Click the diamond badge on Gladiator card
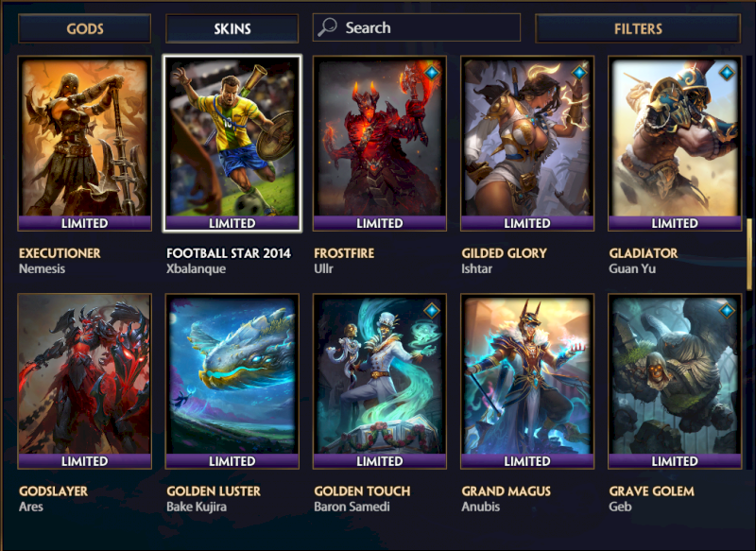The width and height of the screenshot is (756, 551). (726, 73)
